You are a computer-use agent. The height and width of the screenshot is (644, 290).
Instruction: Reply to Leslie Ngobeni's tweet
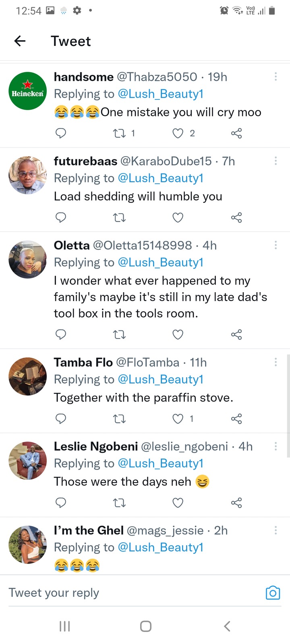pyautogui.click(x=61, y=503)
